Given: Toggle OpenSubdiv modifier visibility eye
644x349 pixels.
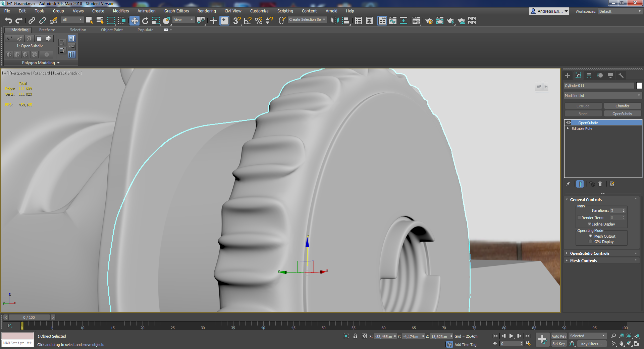Looking at the screenshot, I should [569, 123].
